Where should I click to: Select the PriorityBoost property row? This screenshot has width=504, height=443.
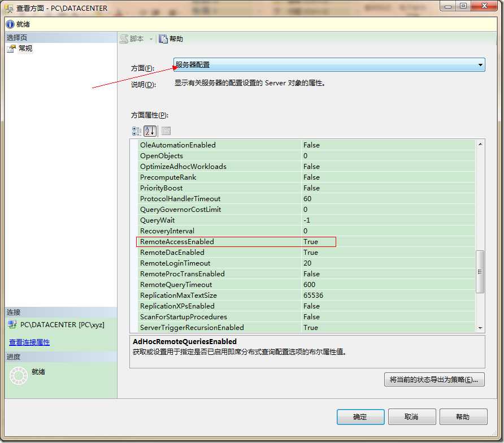[x=306, y=188]
